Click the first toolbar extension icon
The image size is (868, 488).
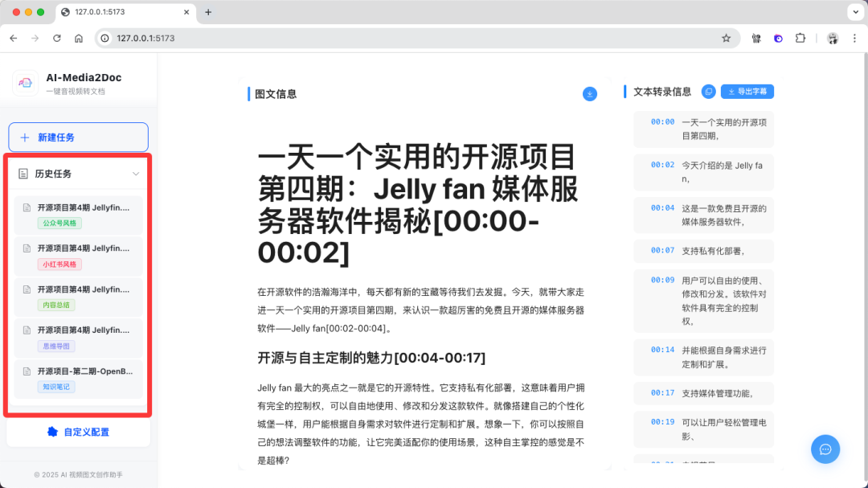pyautogui.click(x=756, y=39)
